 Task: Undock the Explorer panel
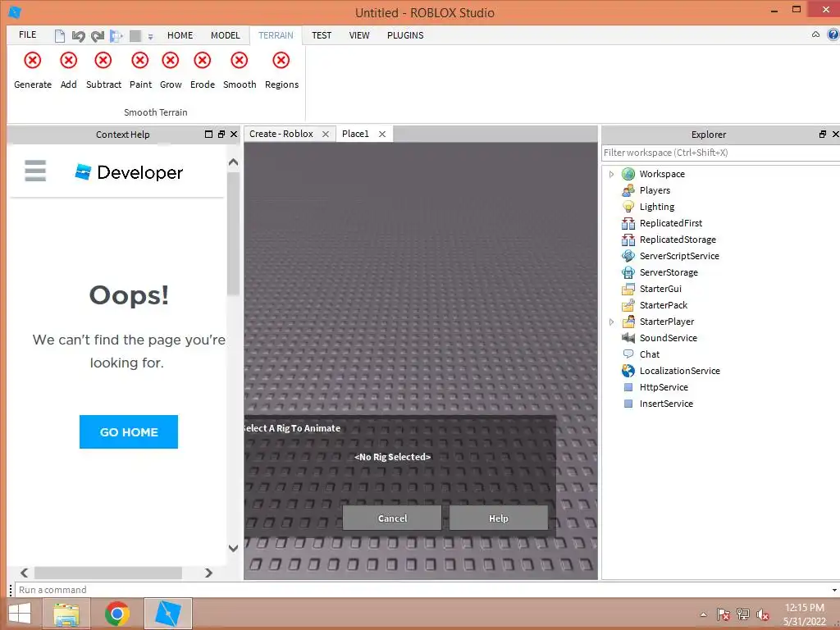[x=822, y=135]
